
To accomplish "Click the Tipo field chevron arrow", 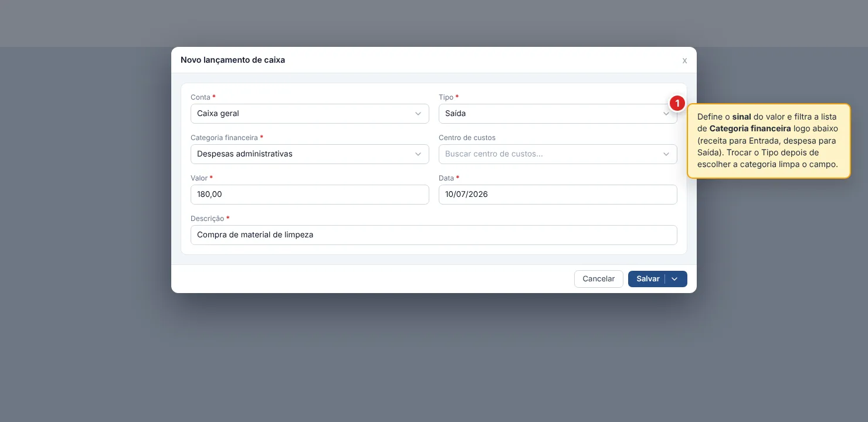I will pos(666,114).
